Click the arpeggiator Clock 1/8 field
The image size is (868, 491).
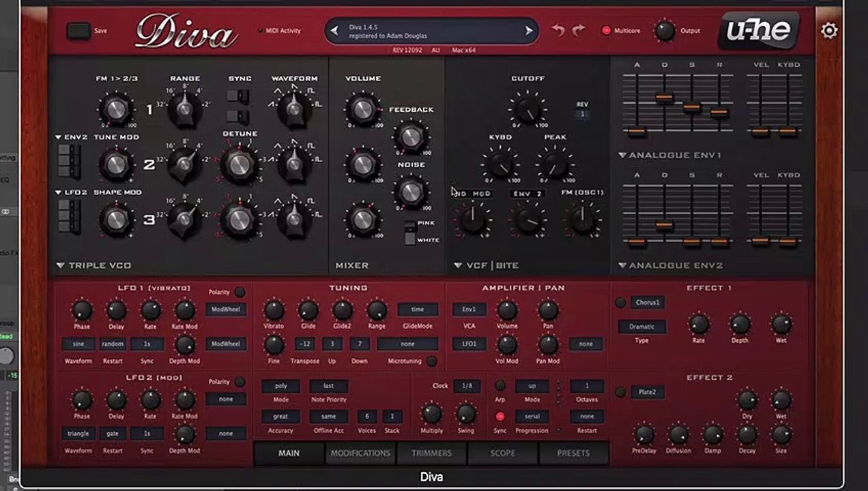[467, 385]
